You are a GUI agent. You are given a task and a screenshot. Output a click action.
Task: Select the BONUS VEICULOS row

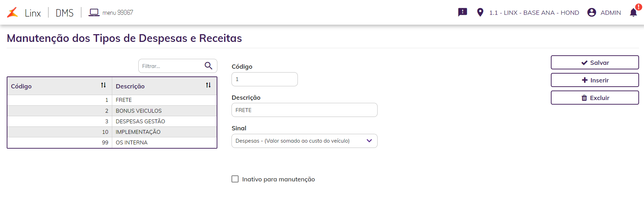pos(139,111)
